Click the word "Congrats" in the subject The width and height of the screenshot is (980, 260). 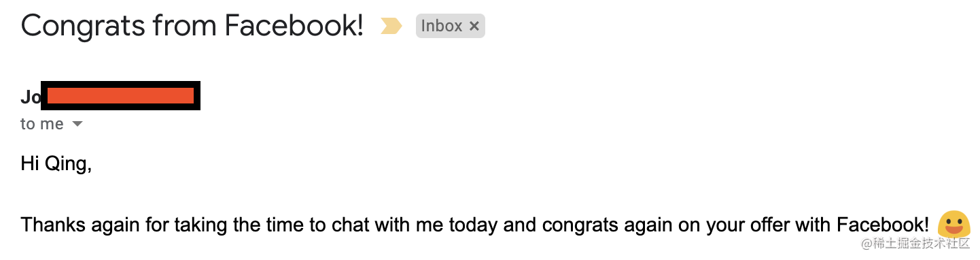coord(83,27)
